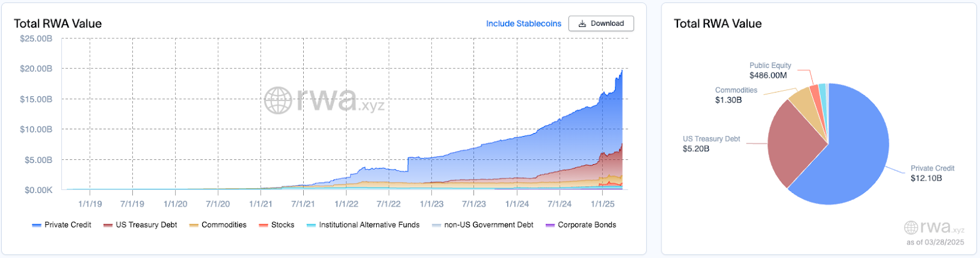Select the Private Credit $12.10B label
The height and width of the screenshot is (258, 980).
click(932, 173)
